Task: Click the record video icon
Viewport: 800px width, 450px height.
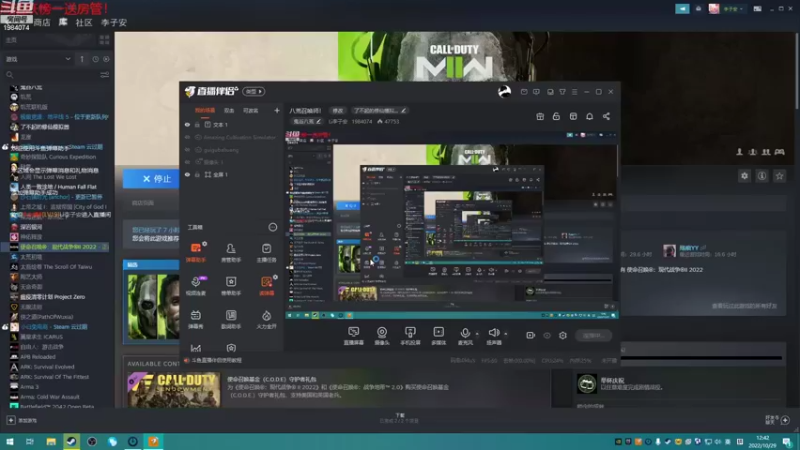Action: [x=531, y=335]
